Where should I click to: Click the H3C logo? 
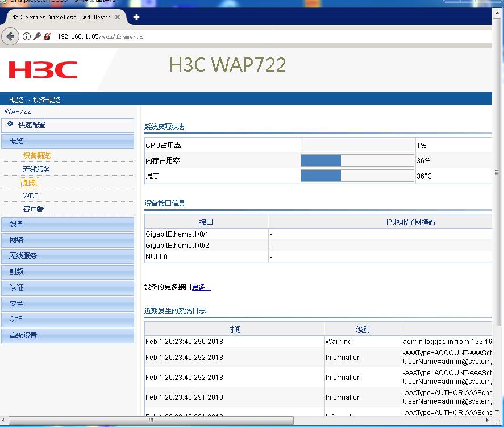coord(43,70)
